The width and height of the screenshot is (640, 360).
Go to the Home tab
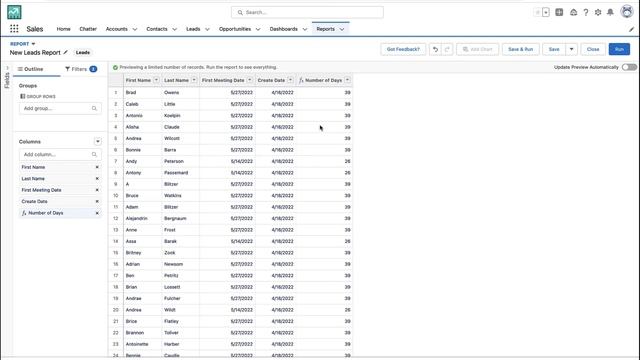coord(63,29)
